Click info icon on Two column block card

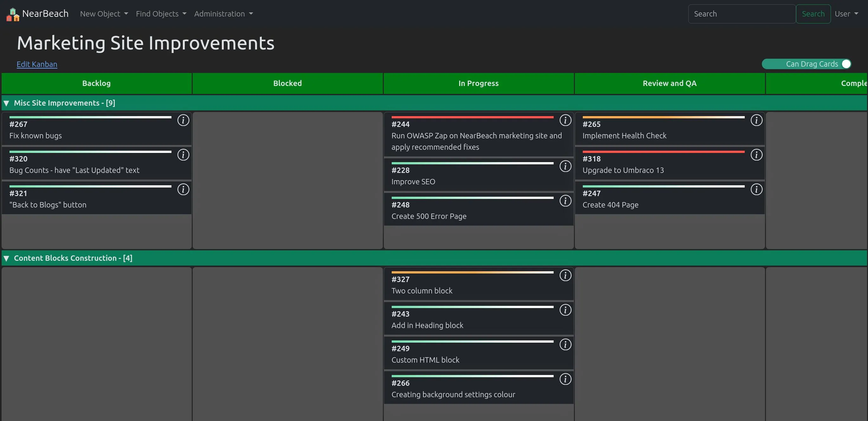click(x=565, y=275)
